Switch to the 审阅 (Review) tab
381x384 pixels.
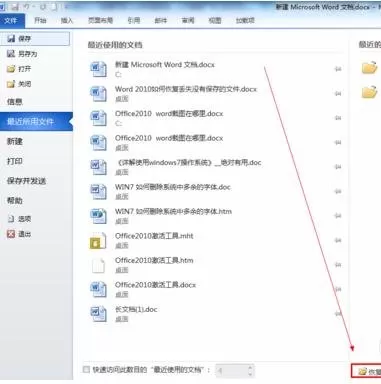click(188, 20)
